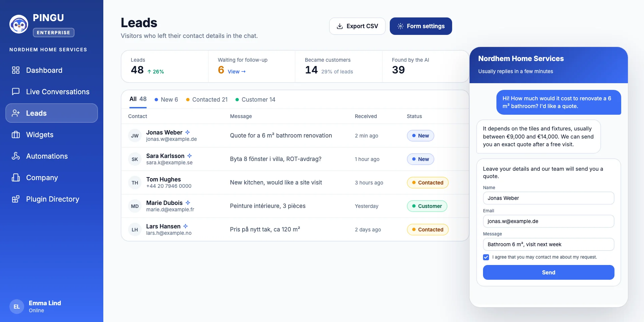Image resolution: width=644 pixels, height=322 pixels.
Task: Click the Contacted status badge for Tom Hughes
Action: pos(428,182)
